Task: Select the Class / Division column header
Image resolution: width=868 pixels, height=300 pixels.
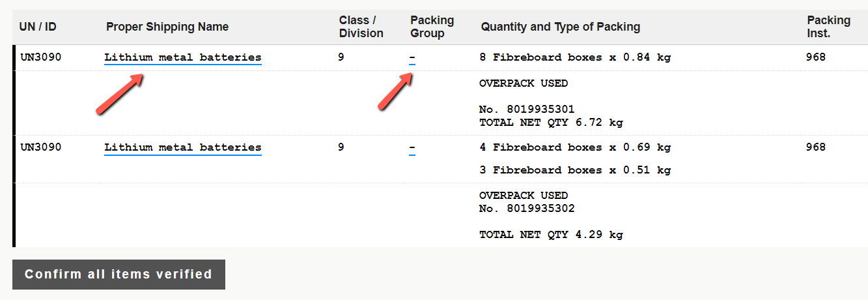Action: point(361,27)
